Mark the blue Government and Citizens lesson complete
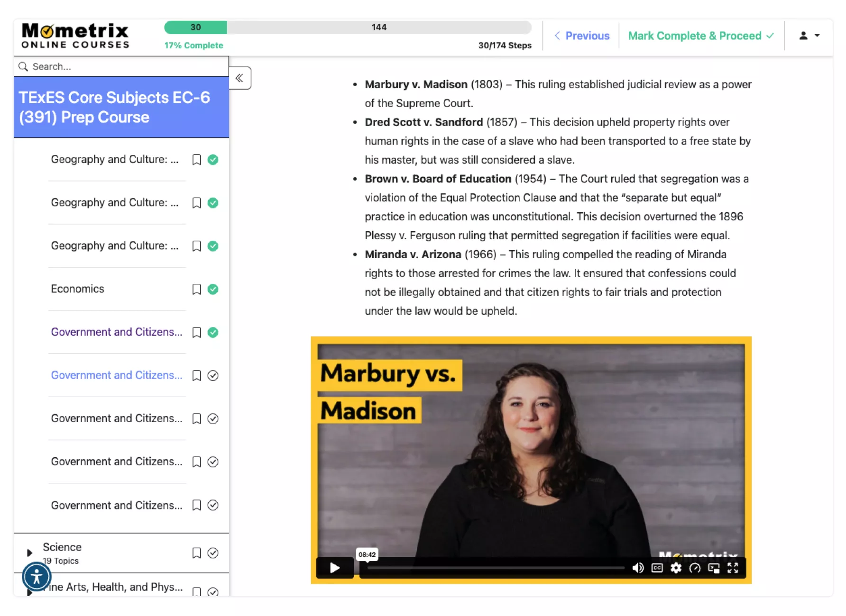 pos(213,375)
